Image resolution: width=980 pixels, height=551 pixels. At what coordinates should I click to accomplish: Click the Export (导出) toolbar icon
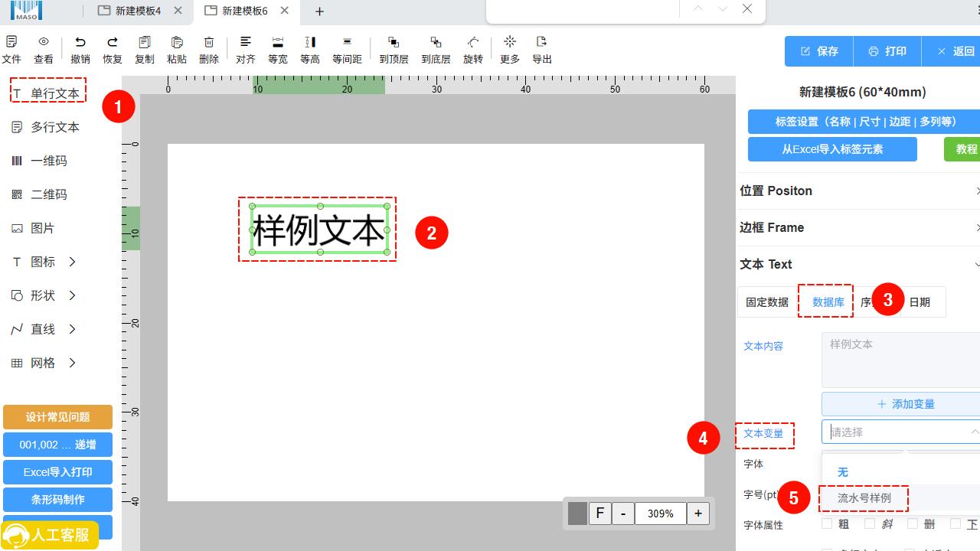coord(542,43)
